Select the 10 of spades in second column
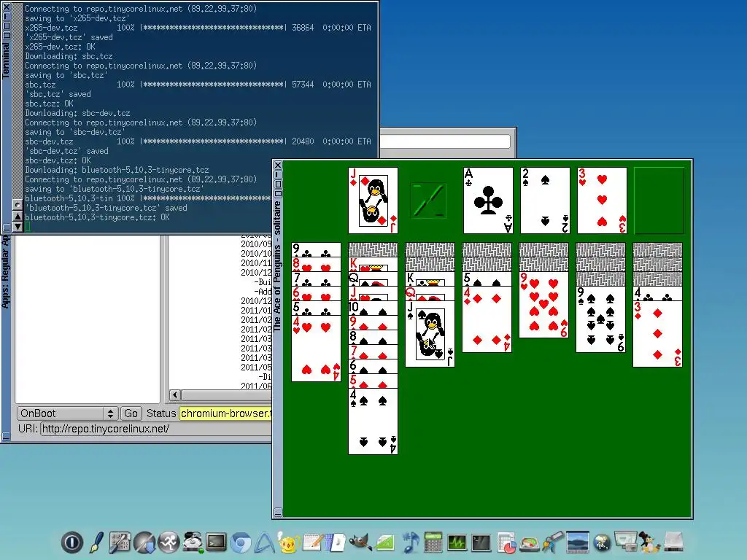The image size is (747, 560). tap(373, 308)
